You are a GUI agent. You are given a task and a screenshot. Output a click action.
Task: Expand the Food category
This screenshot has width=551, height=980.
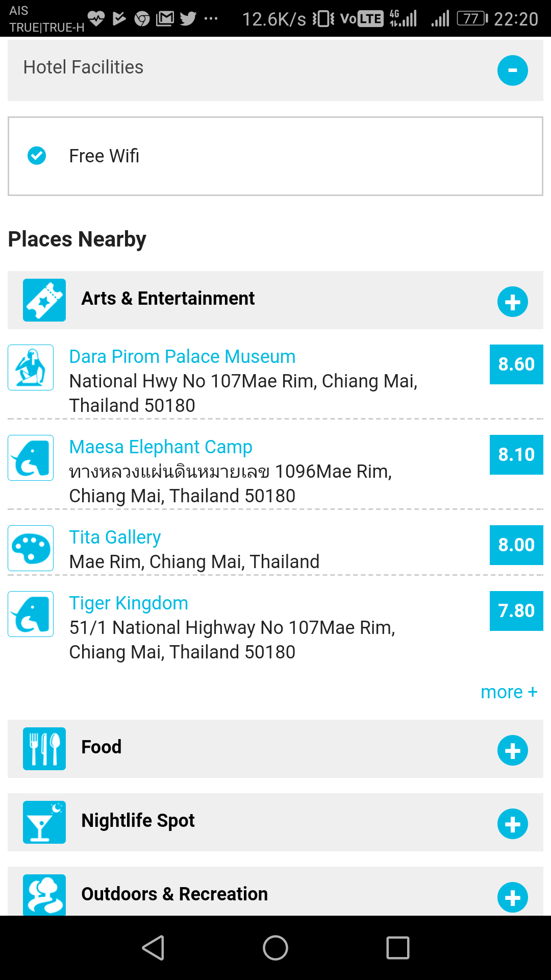pyautogui.click(x=512, y=750)
